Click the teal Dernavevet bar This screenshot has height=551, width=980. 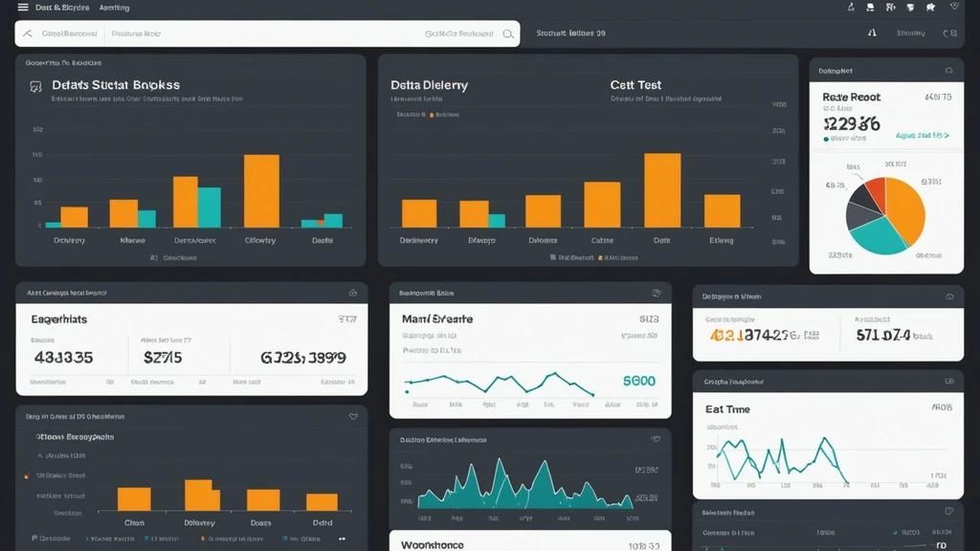point(210,208)
